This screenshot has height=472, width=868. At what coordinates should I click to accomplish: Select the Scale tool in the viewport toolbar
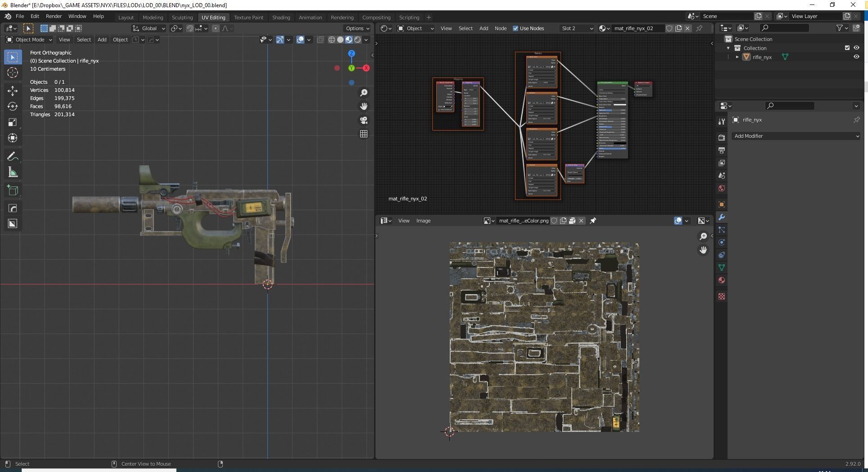click(12, 122)
